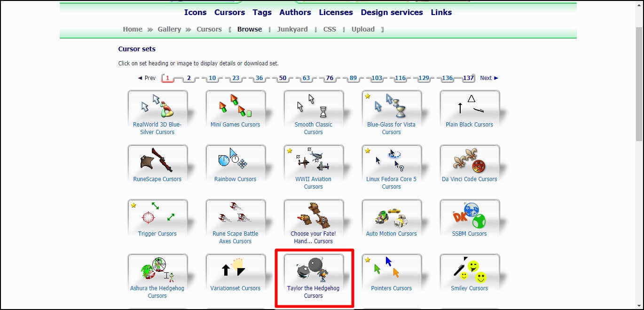Click the Rainbow Cursors title link
644x310 pixels.
point(236,179)
